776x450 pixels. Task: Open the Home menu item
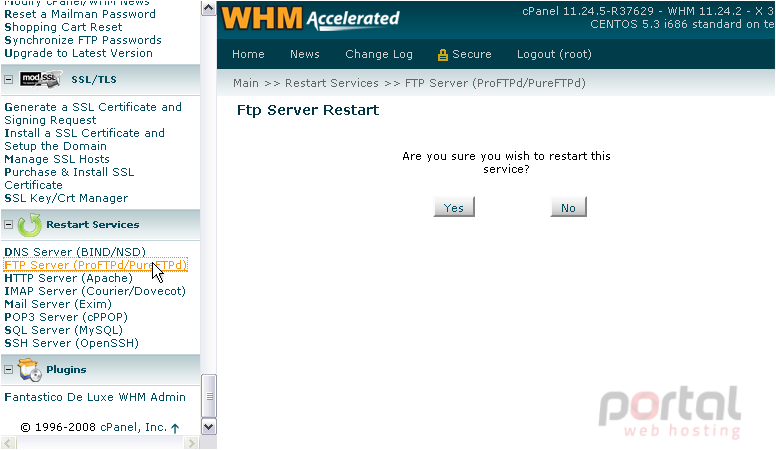(248, 54)
